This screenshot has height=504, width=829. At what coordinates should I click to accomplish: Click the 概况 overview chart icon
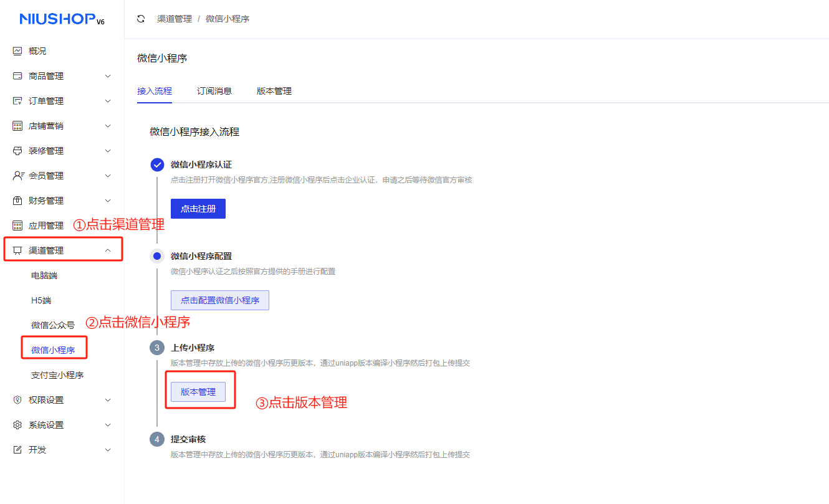pos(17,51)
